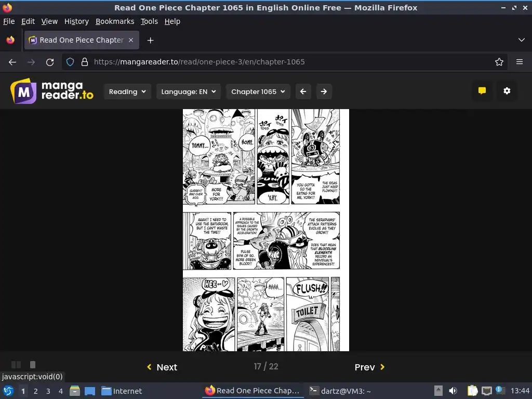
Task: Open a new tab with plus button
Action: [x=150, y=41]
